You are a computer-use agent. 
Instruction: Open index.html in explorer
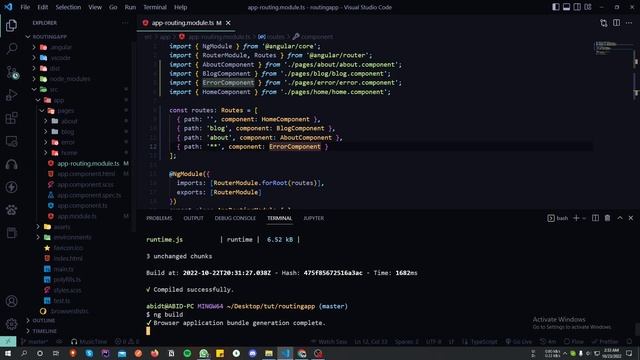(x=68, y=258)
